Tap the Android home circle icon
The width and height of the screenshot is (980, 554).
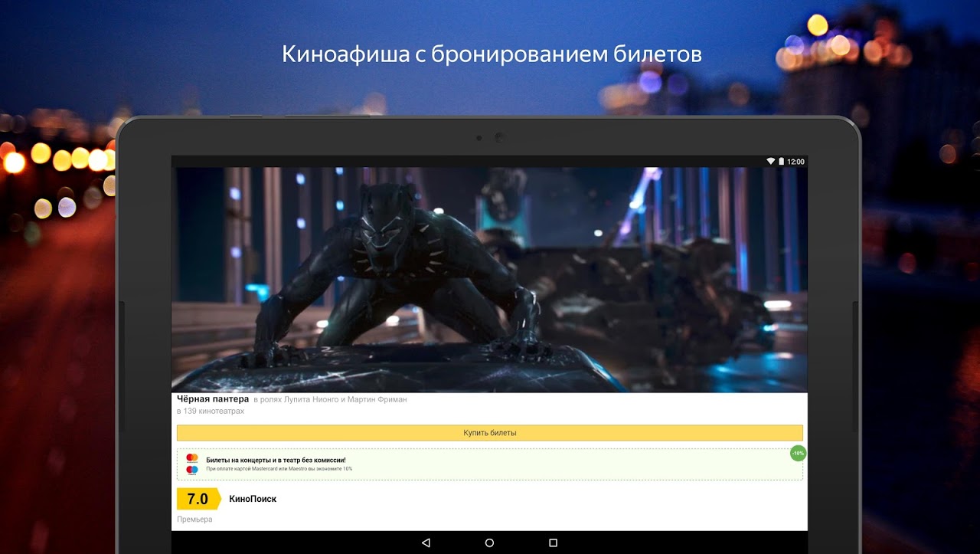coord(489,543)
